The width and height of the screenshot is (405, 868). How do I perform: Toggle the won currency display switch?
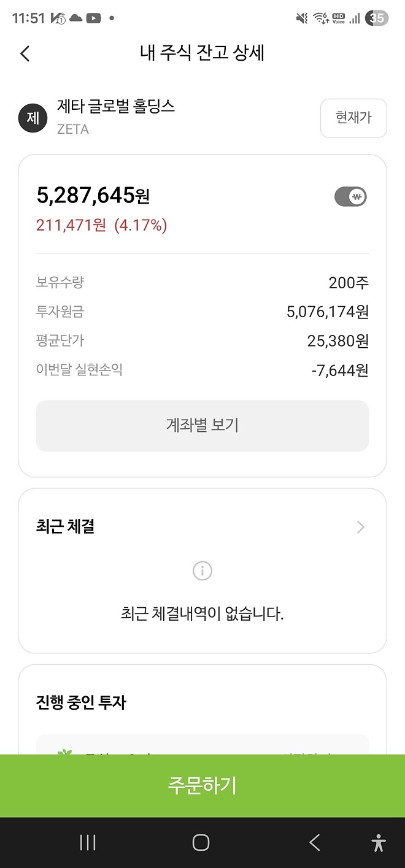pyautogui.click(x=350, y=196)
